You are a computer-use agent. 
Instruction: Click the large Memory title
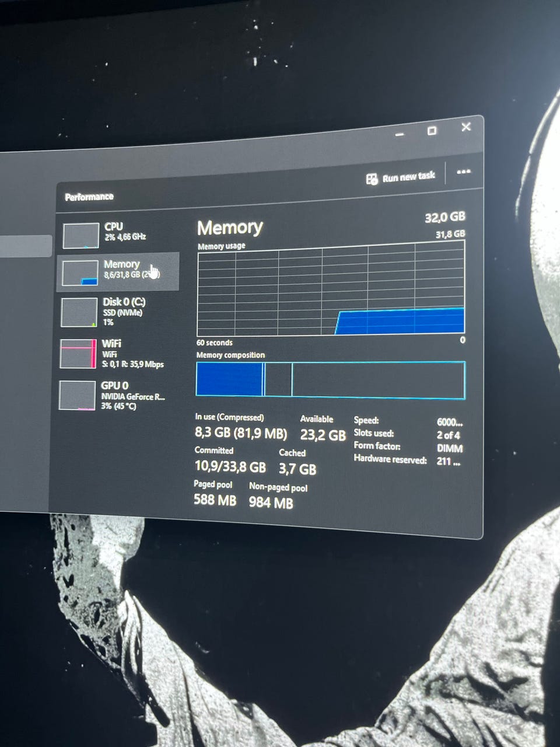tap(230, 228)
